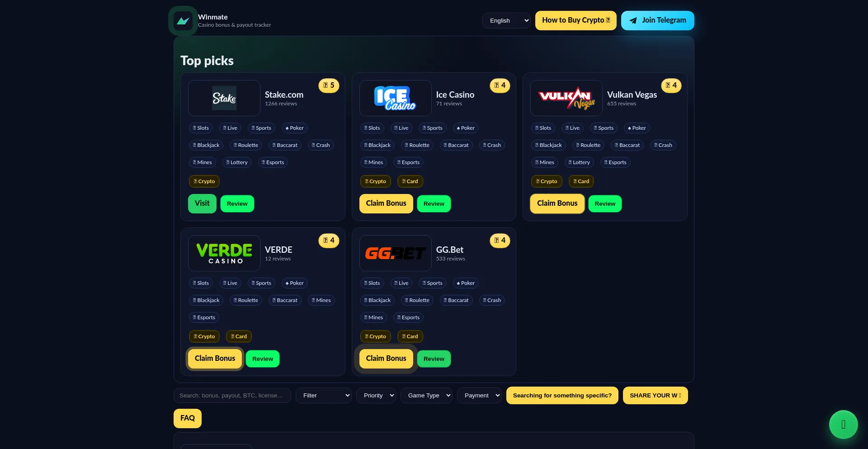Select the Esports tag on VERDE
This screenshot has width=868, height=449.
coord(204,317)
